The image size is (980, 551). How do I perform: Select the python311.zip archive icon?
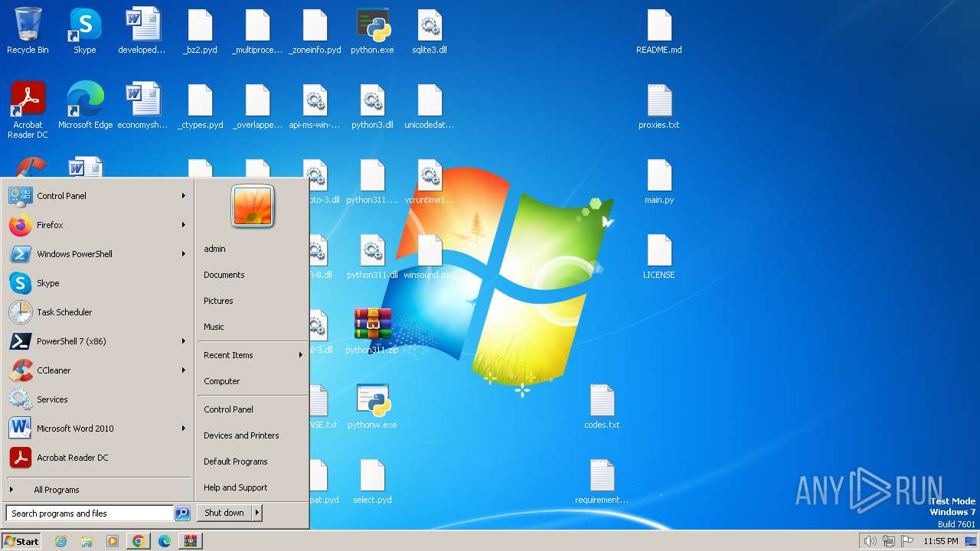coord(372,331)
